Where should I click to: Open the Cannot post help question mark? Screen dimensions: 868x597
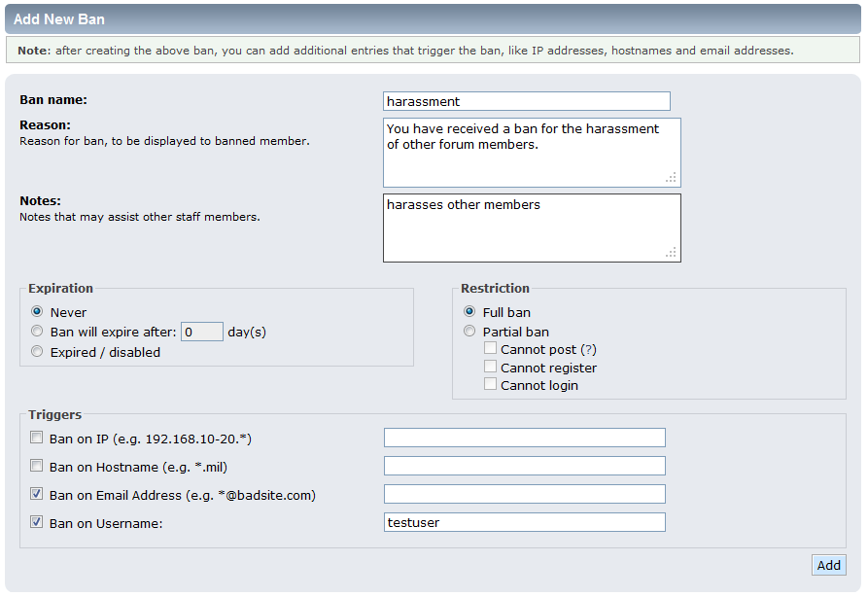pyautogui.click(x=588, y=349)
